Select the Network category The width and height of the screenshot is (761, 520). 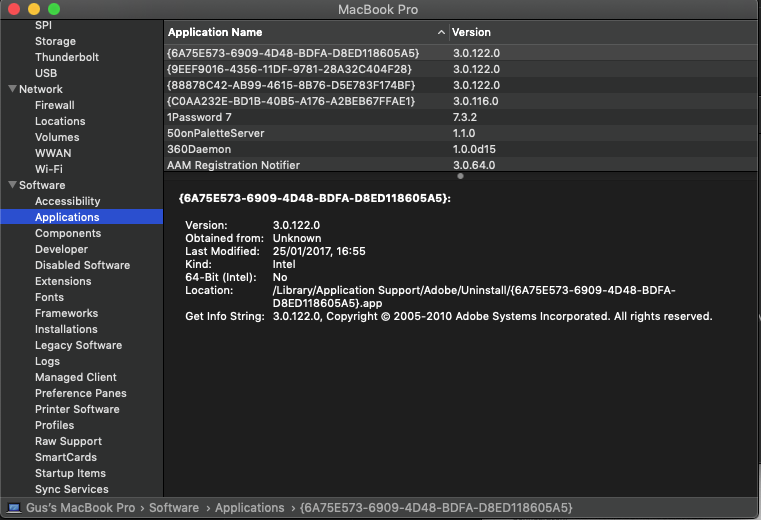[x=41, y=89]
